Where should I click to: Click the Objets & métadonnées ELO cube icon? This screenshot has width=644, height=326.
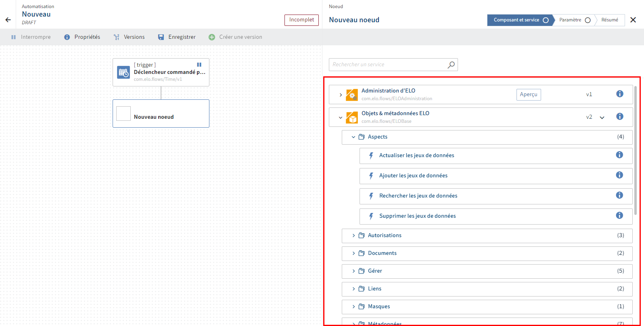point(352,117)
